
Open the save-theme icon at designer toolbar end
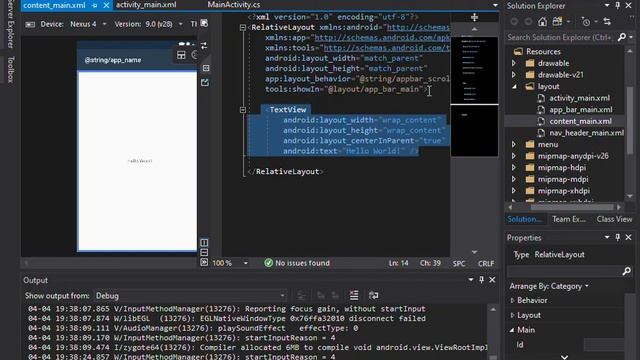click(x=204, y=23)
